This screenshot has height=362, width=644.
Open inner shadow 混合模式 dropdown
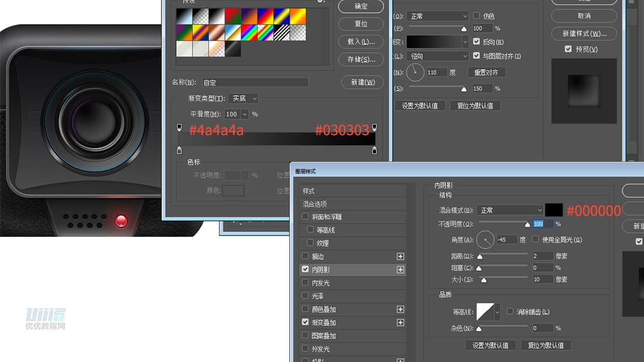[510, 210]
